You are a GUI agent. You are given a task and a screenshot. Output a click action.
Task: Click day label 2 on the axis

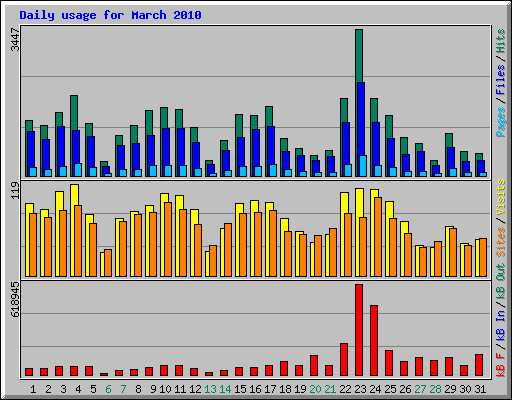click(x=48, y=389)
